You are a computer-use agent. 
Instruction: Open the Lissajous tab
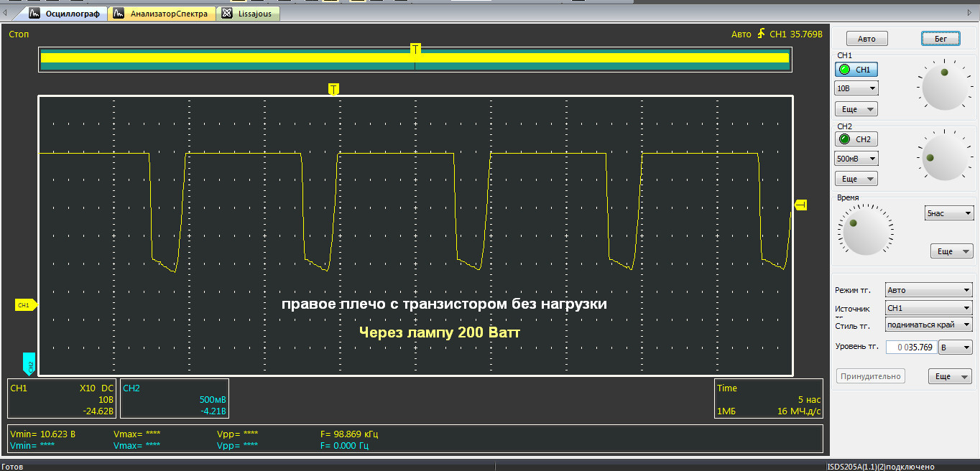[249, 14]
